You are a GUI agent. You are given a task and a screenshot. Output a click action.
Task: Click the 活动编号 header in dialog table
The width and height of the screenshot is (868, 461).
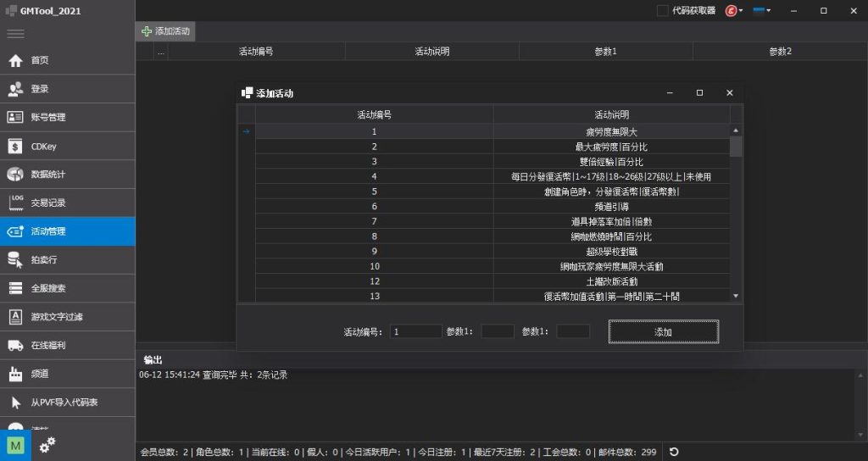tap(374, 114)
